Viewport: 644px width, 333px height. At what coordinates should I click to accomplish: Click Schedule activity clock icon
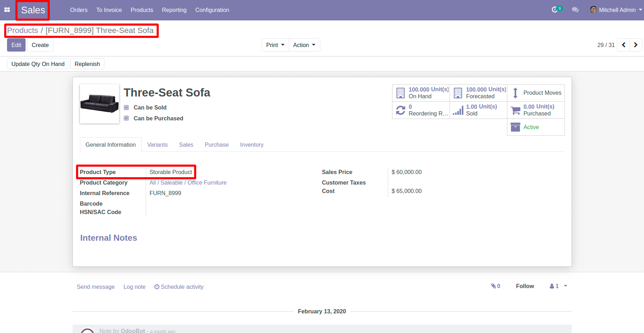coord(157,287)
